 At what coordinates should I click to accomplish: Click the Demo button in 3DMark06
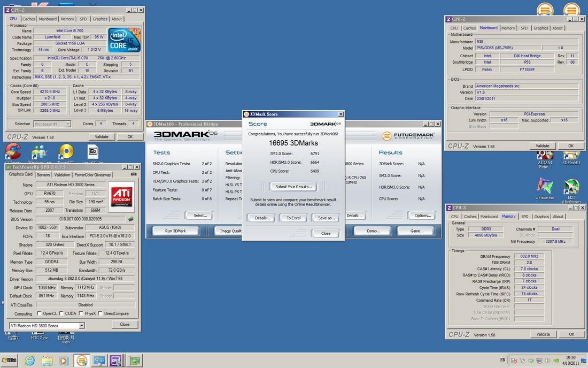tap(373, 231)
